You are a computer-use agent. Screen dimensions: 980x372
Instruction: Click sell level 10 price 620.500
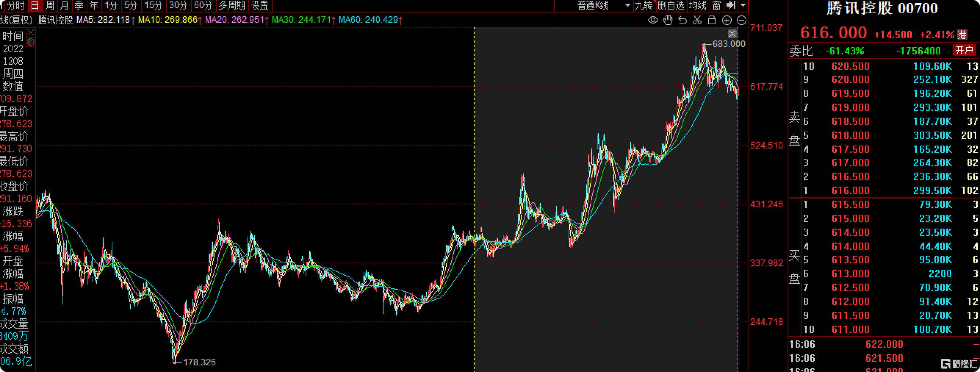pyautogui.click(x=850, y=66)
